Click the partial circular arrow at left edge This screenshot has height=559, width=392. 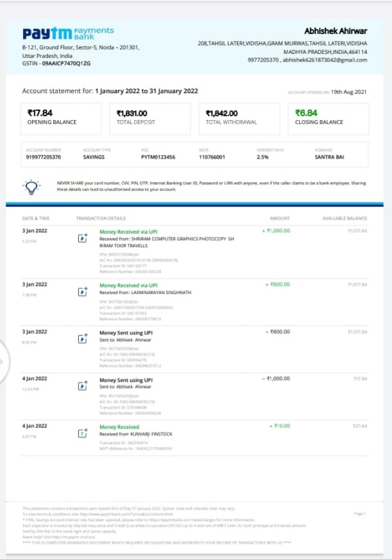coord(4,362)
